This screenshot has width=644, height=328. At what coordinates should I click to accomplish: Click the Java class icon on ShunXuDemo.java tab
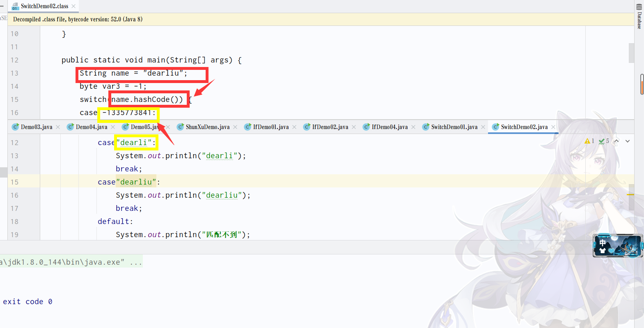(180, 127)
